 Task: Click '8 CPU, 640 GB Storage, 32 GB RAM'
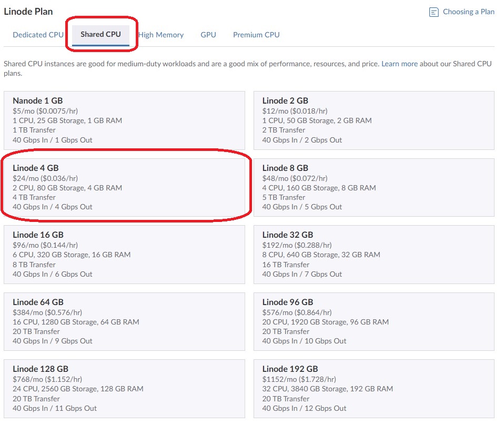pyautogui.click(x=321, y=255)
